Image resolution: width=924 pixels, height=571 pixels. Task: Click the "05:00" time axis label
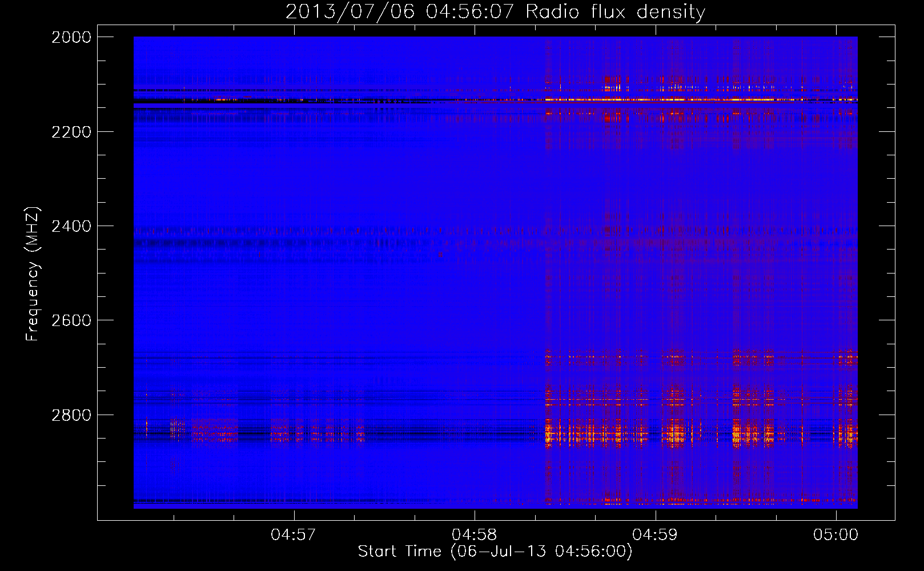pos(836,535)
